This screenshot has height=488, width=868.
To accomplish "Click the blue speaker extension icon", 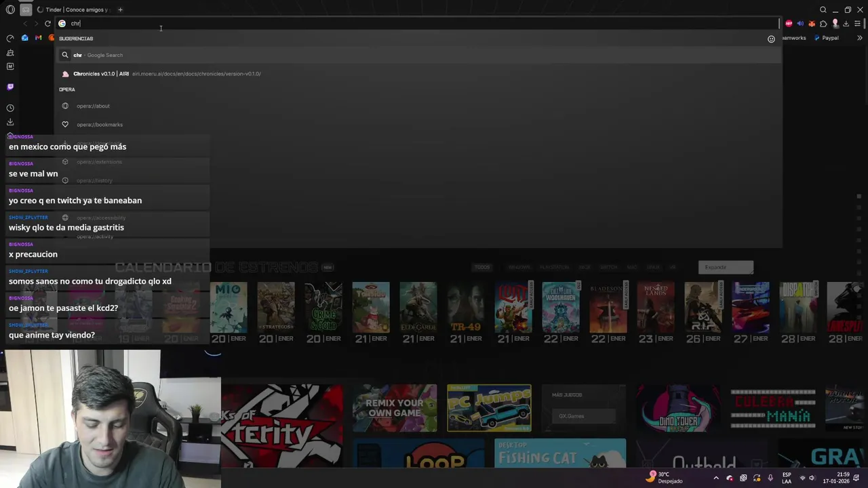I will 800,23.
